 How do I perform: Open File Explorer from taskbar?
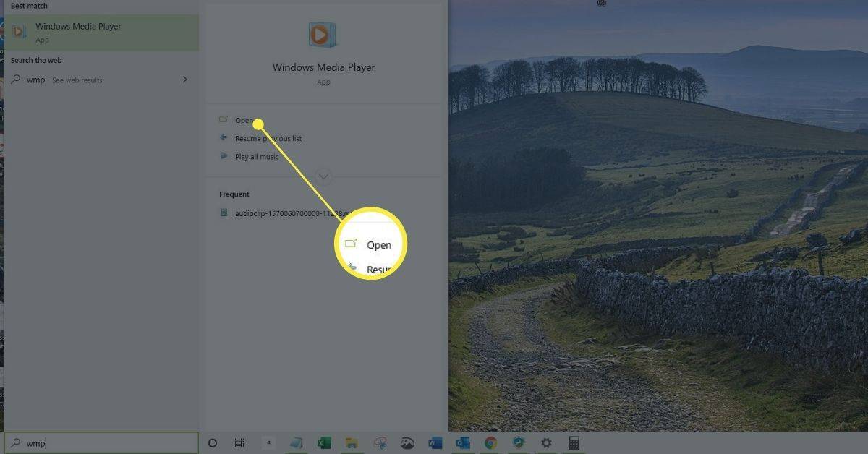tap(352, 443)
